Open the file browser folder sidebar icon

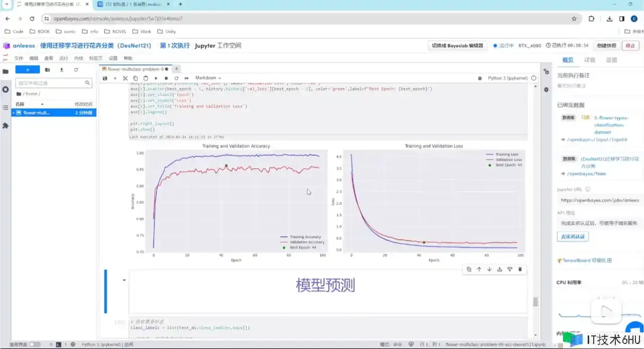[6, 71]
